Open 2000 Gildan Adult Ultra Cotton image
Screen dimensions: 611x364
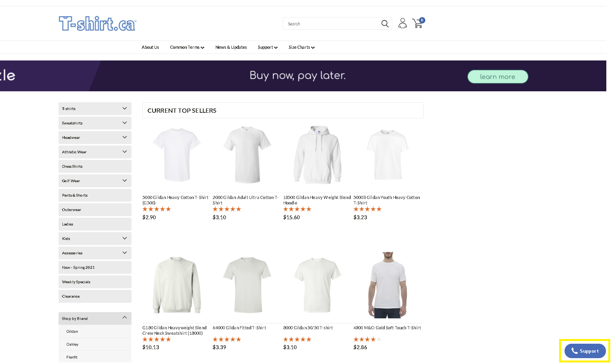(247, 155)
